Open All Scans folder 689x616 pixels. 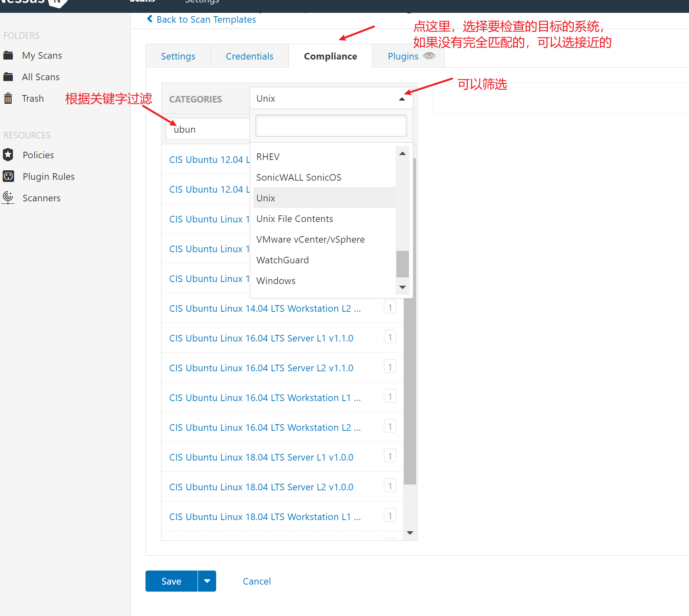[41, 77]
